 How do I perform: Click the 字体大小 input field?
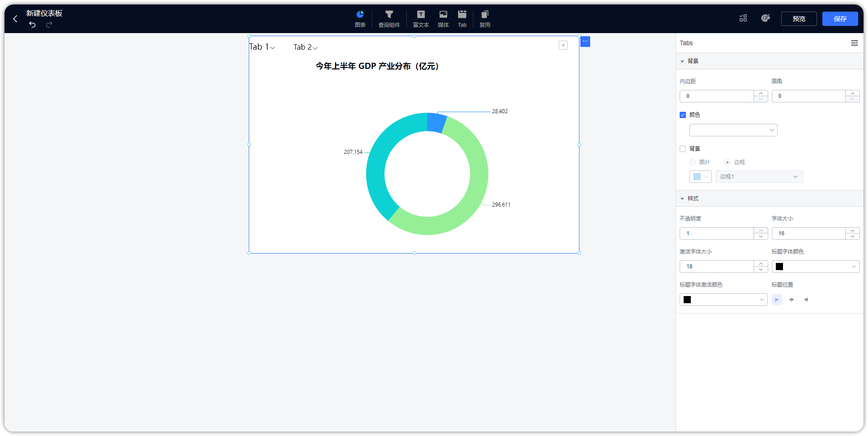[808, 233]
